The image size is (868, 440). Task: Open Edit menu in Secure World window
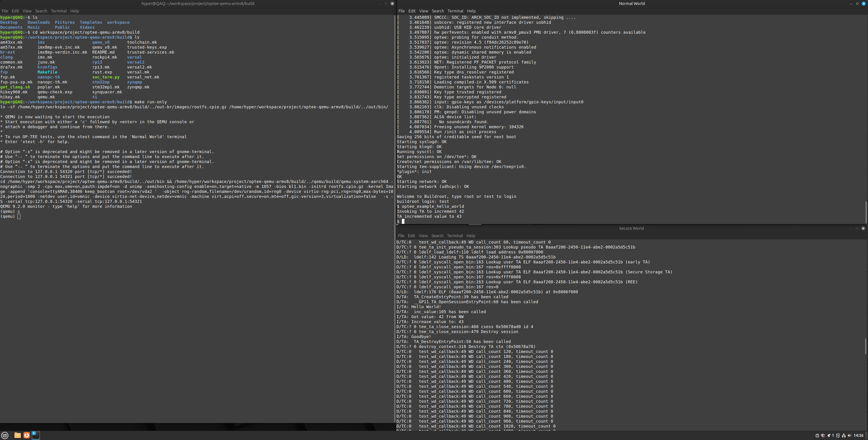pyautogui.click(x=411, y=236)
